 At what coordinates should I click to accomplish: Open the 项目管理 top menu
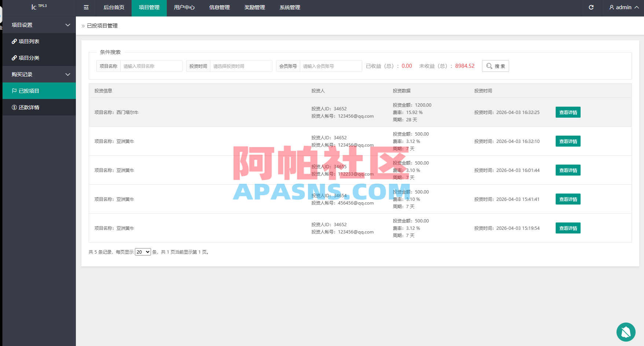149,7
